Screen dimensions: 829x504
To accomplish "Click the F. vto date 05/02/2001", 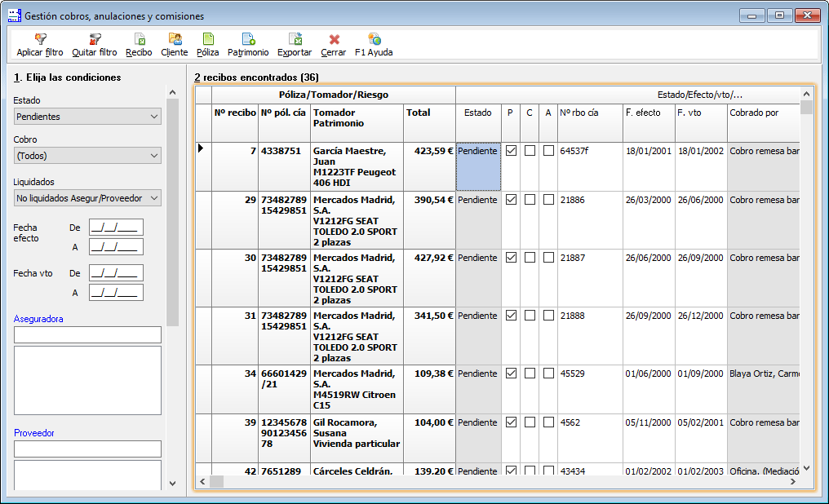I will point(701,439).
